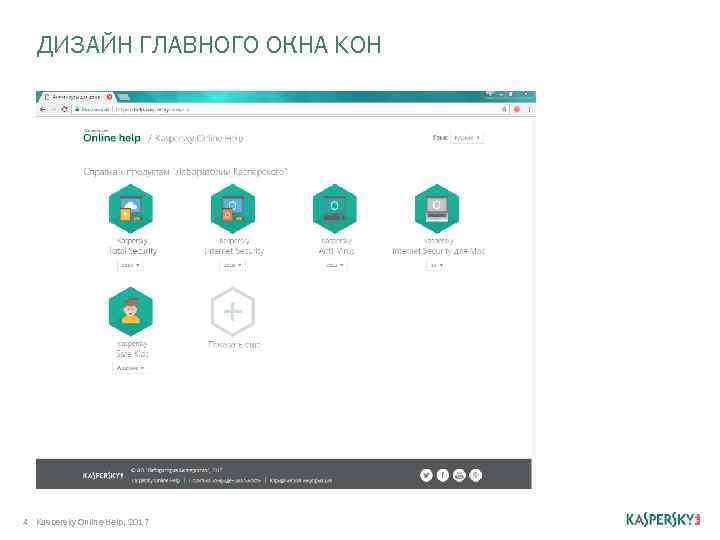
Task: Open the last footer link
Action: click(x=300, y=480)
